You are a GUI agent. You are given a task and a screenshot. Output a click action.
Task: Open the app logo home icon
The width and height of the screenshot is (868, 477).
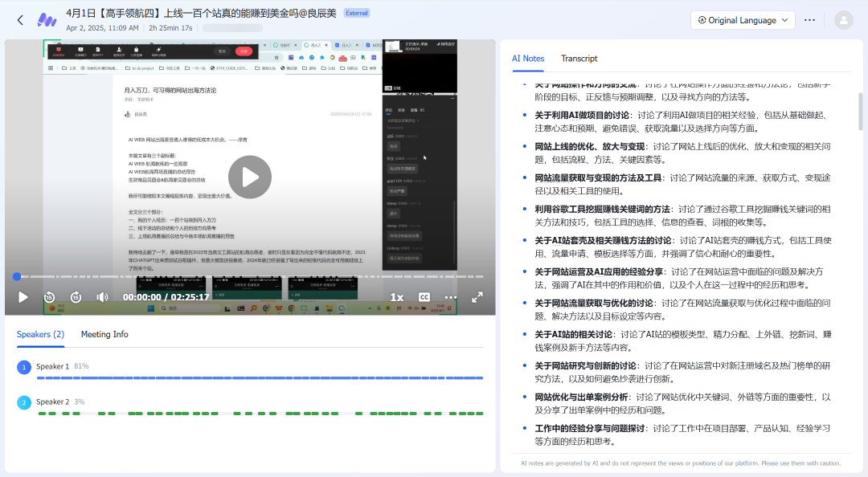pyautogui.click(x=47, y=20)
